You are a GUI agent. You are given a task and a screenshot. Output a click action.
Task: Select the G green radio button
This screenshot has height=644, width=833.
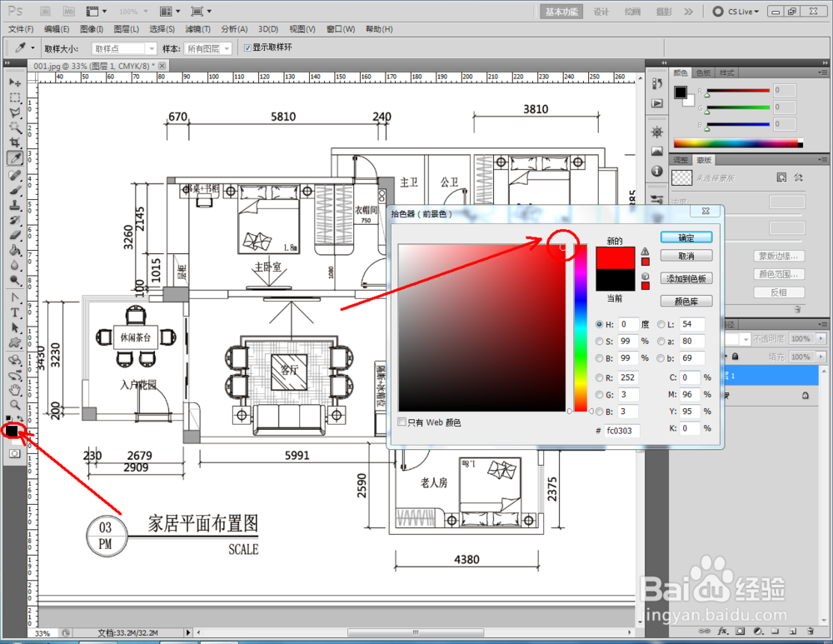pyautogui.click(x=599, y=395)
